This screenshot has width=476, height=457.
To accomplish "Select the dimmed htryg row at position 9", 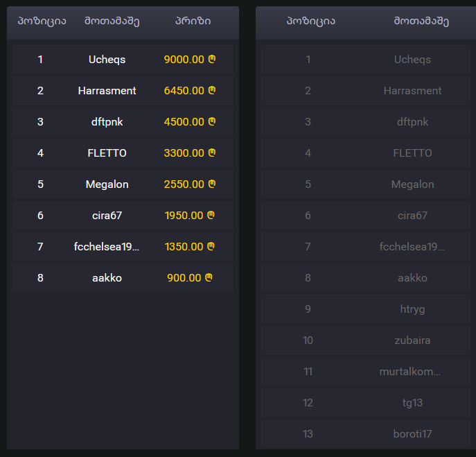I will coord(366,309).
